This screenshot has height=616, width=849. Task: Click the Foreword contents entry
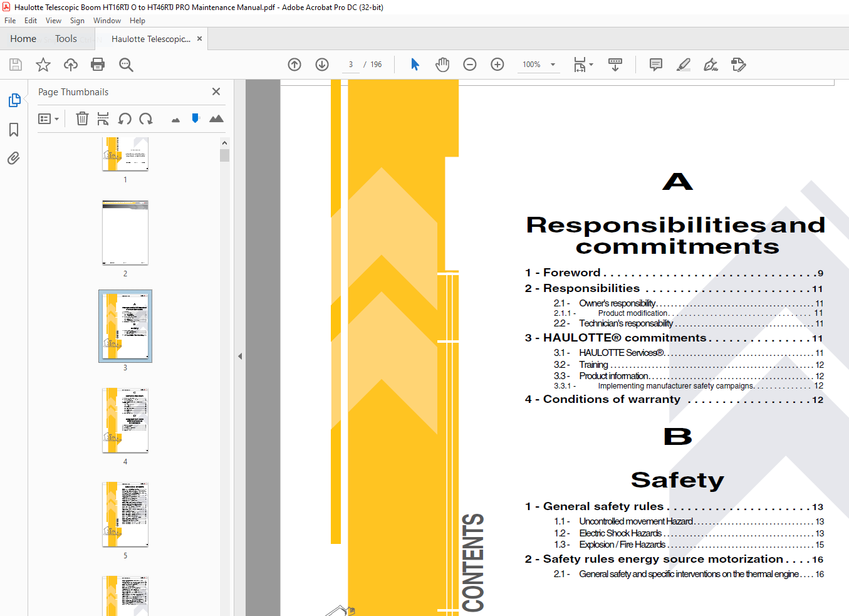674,273
